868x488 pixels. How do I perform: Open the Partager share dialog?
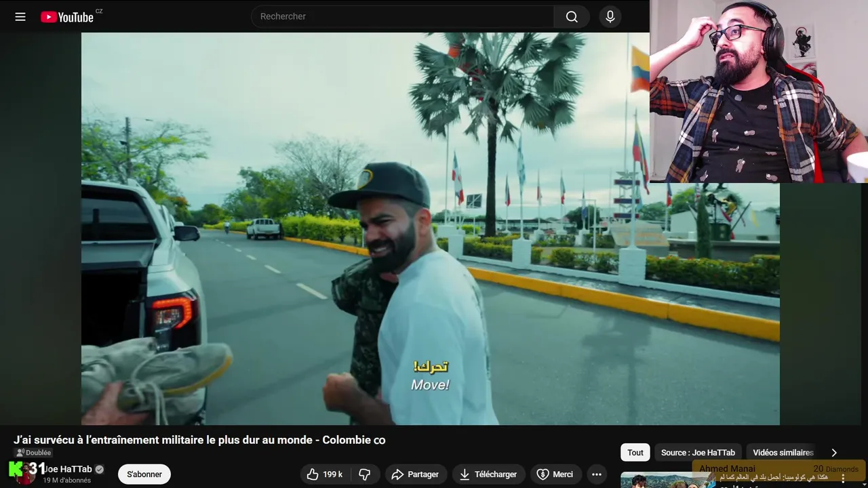[415, 474]
